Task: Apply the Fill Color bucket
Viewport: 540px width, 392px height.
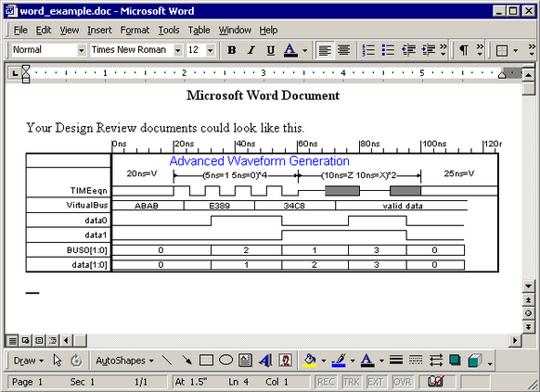Action: tap(310, 360)
